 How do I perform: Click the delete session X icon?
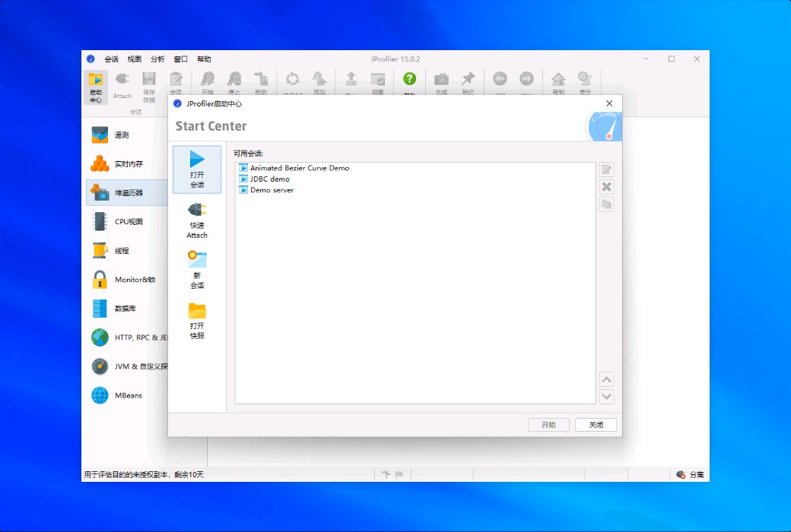[x=606, y=187]
